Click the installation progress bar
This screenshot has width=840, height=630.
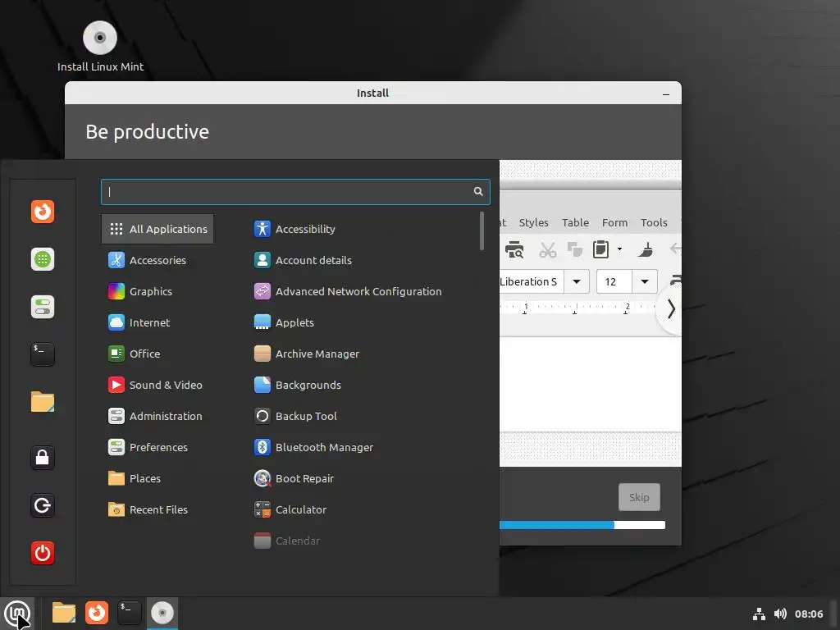pos(582,525)
